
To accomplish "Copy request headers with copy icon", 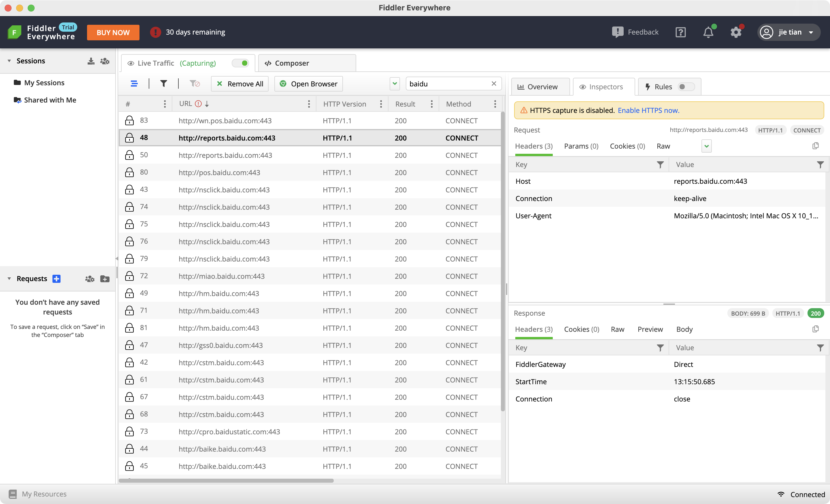I will [815, 146].
